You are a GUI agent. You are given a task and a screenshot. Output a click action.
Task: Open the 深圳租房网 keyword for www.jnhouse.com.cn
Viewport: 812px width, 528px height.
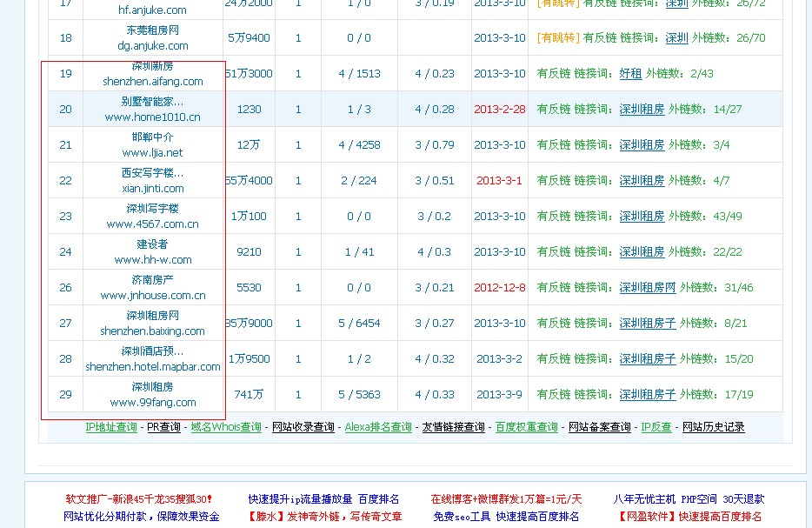coord(648,287)
